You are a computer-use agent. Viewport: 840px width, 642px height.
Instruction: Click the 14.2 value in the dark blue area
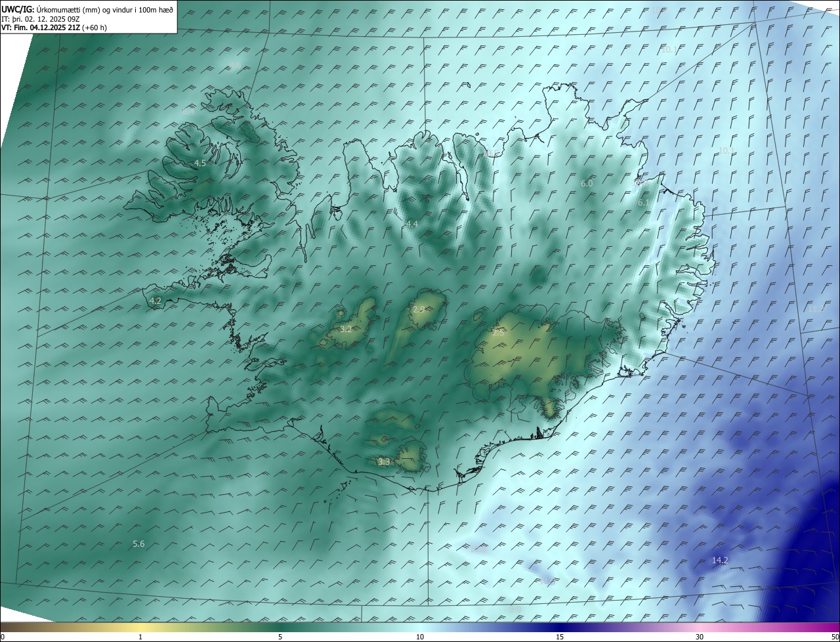coord(720,560)
